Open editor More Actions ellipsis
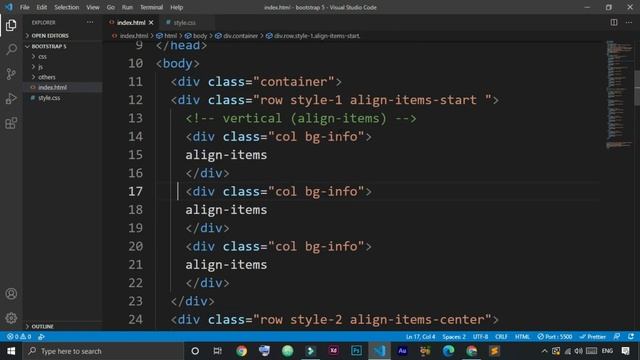 (x=629, y=22)
